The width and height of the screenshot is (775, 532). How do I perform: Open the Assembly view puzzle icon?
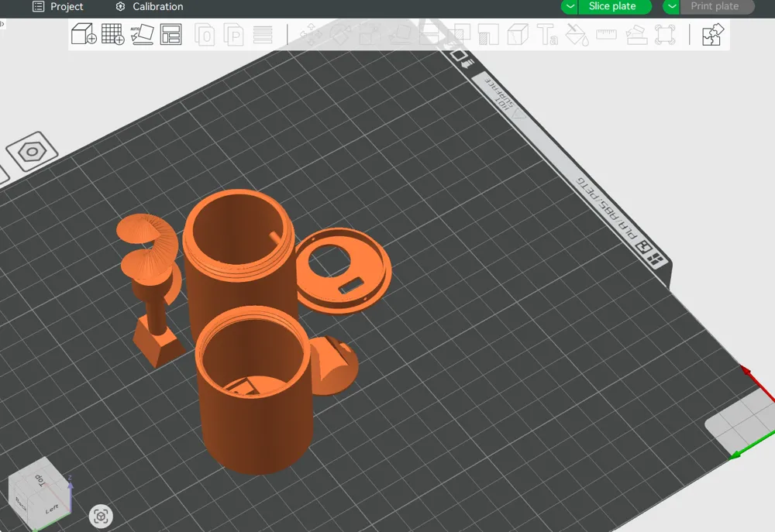tap(713, 35)
